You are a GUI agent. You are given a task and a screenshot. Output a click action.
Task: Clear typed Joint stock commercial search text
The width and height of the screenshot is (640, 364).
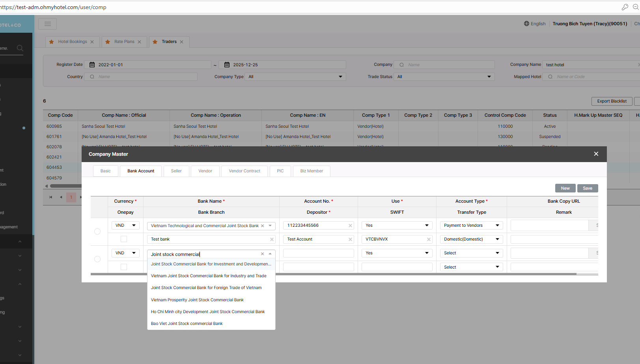coord(263,254)
